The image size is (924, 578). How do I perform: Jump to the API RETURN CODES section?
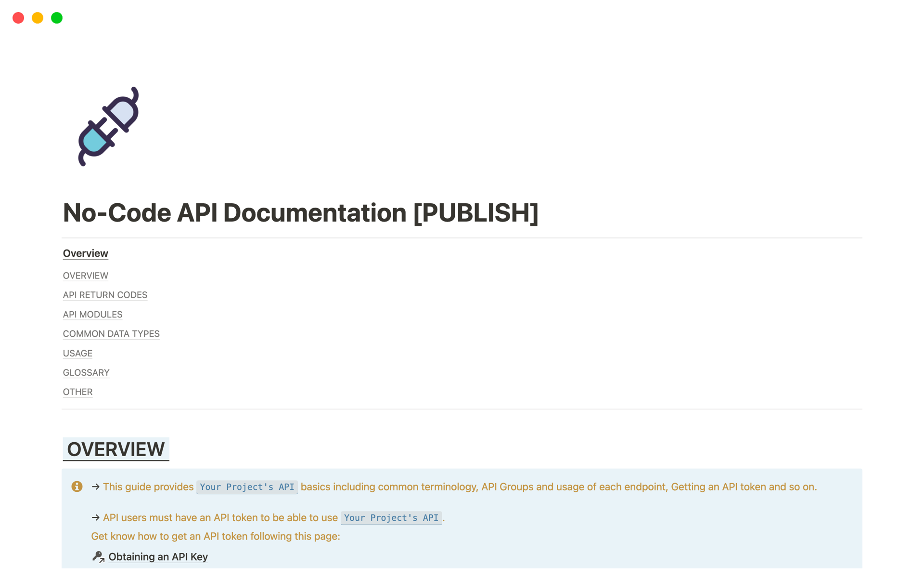(105, 295)
